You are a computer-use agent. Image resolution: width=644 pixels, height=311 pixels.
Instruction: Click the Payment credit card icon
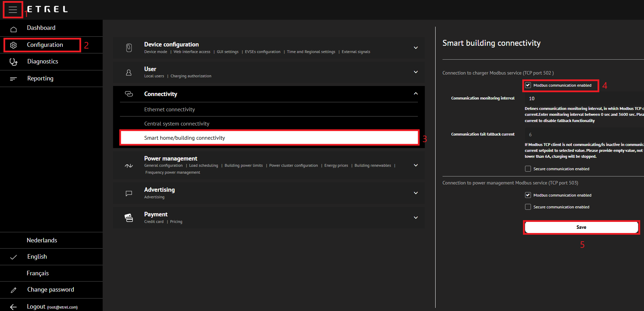tap(129, 218)
